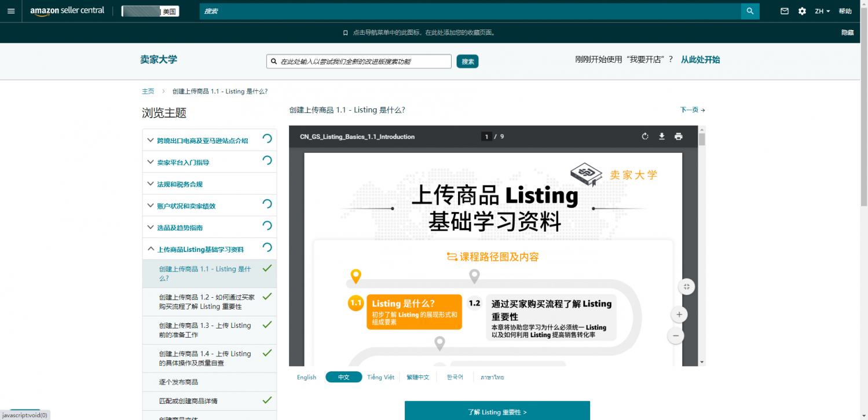Zoom out on the PDF
Screen dimensions: 868x420
[676, 335]
